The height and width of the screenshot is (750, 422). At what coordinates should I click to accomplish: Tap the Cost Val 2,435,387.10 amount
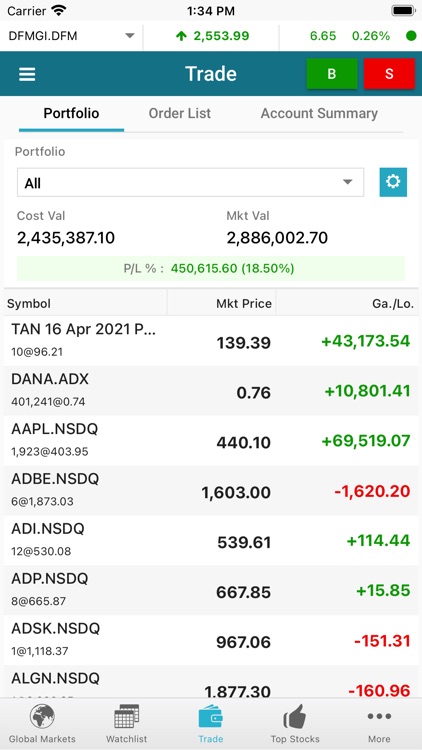66,238
